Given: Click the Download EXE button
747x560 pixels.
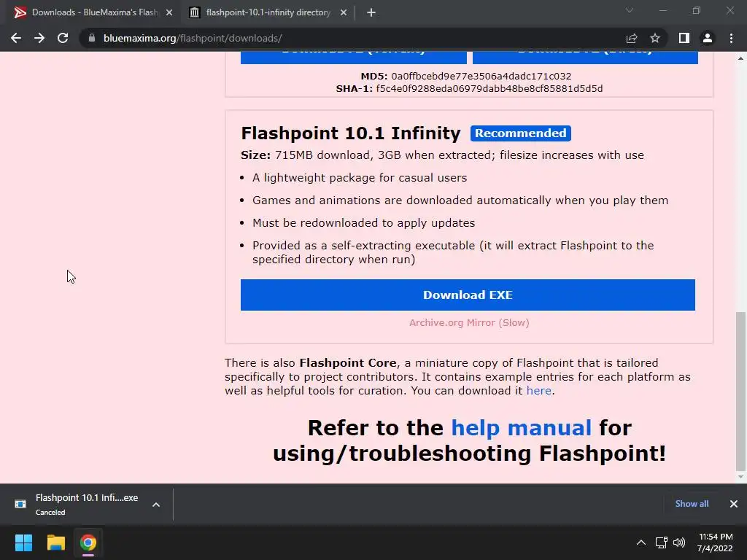Looking at the screenshot, I should (468, 295).
